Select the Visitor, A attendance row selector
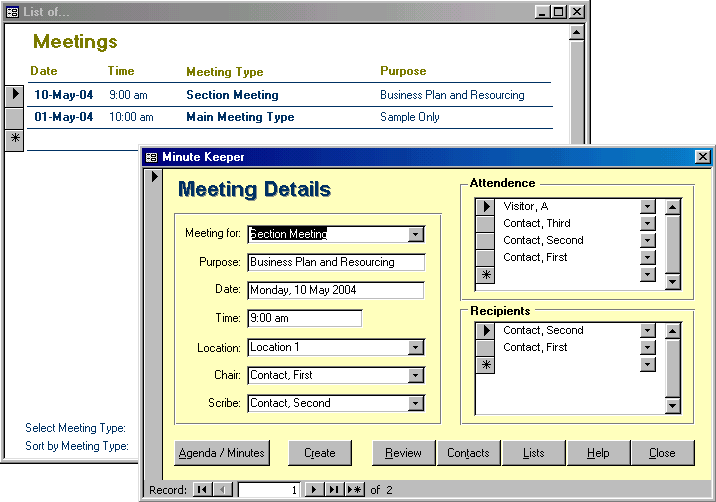Screen dimensions: 716x502 pos(485,207)
